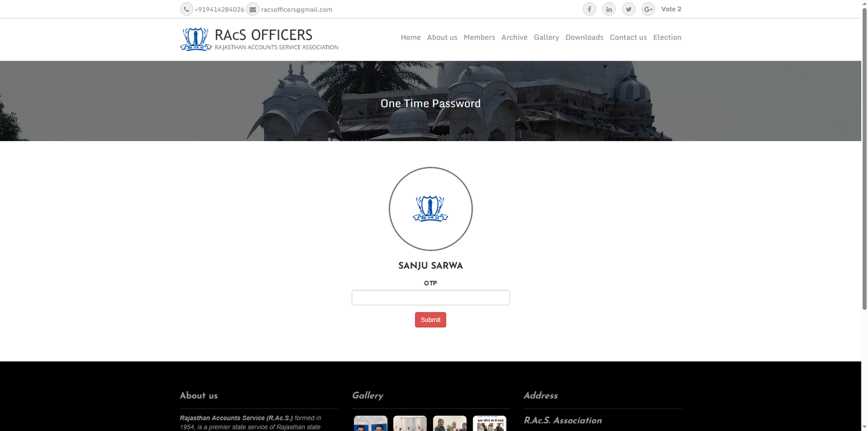Screen dimensions: 868x431
Task: Open first footer gallery thumbnail
Action: 371,423
